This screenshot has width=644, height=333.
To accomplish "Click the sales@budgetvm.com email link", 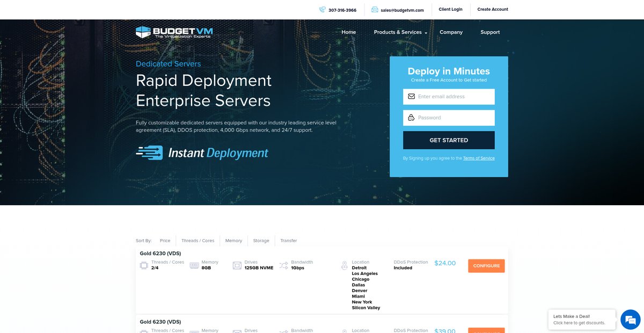I will point(402,10).
